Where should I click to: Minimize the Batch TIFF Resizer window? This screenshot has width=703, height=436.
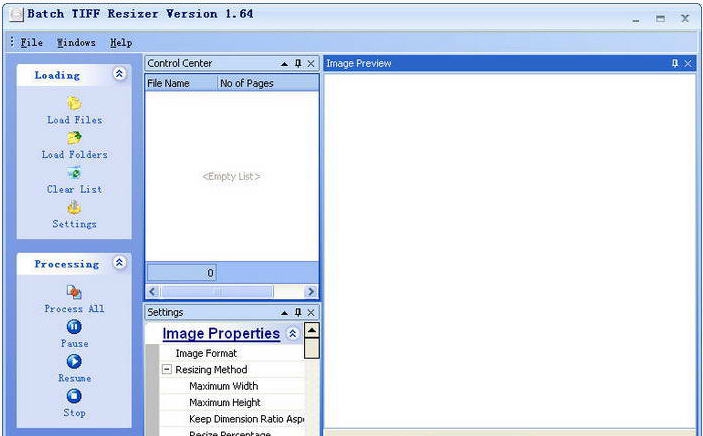point(636,19)
